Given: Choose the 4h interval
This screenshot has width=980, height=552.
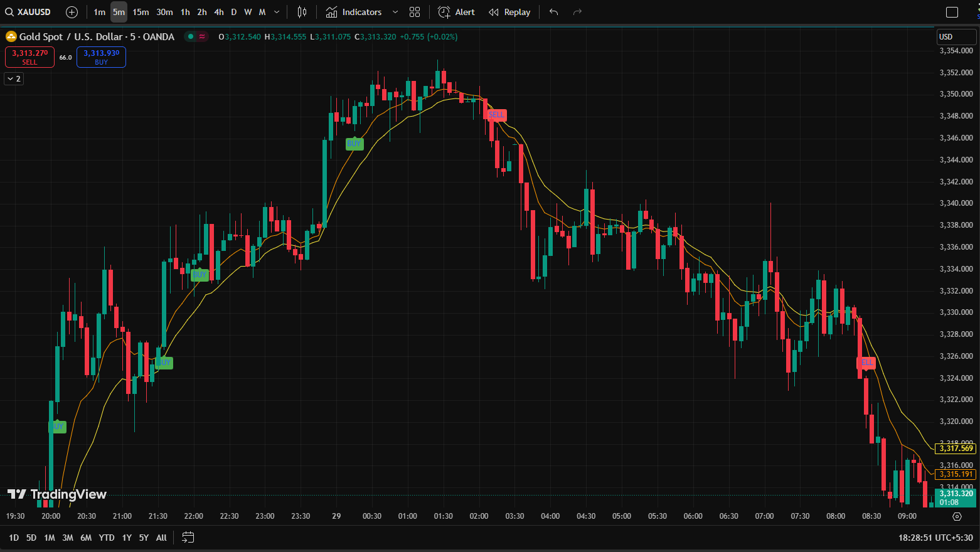Looking at the screenshot, I should [x=219, y=12].
